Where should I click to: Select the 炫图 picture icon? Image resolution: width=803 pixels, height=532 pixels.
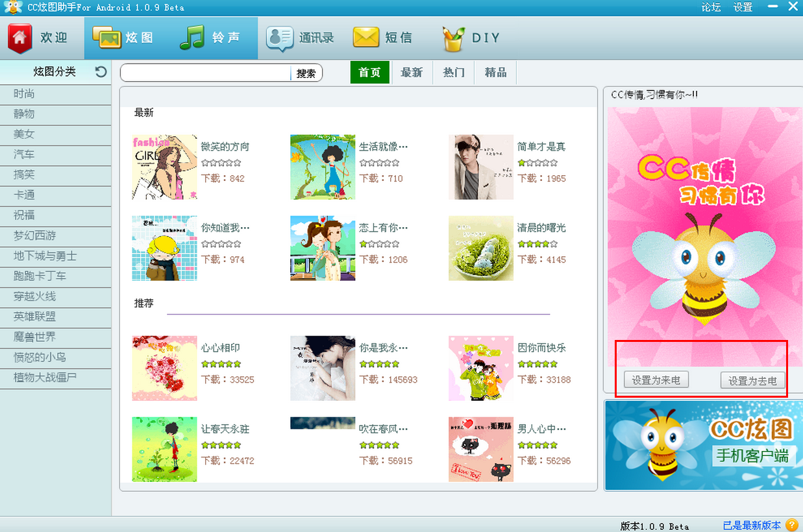tap(107, 38)
